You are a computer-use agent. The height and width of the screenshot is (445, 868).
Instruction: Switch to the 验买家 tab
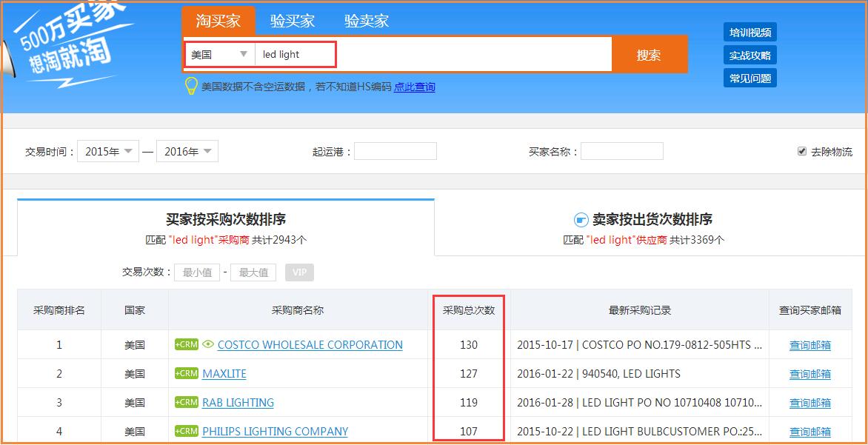pos(293,21)
